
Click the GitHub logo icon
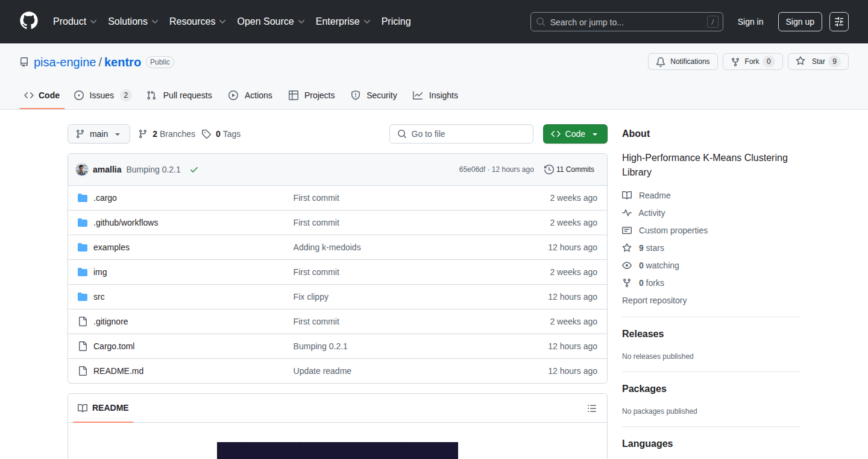pos(29,21)
